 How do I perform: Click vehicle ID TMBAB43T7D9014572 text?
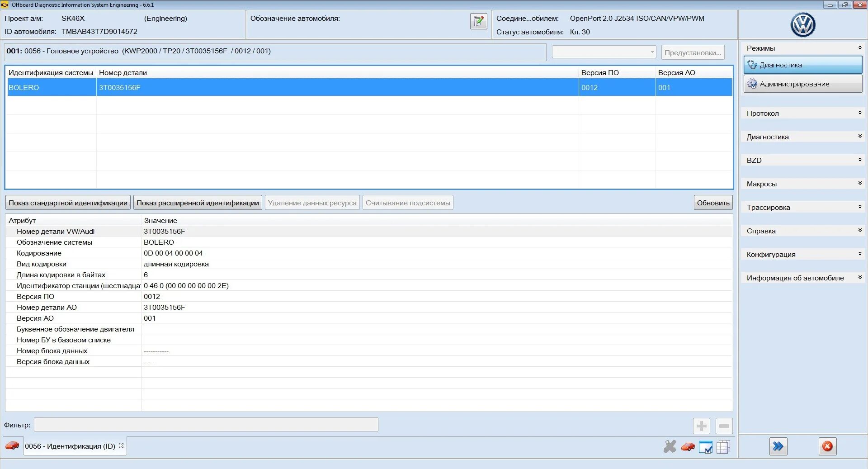point(99,31)
